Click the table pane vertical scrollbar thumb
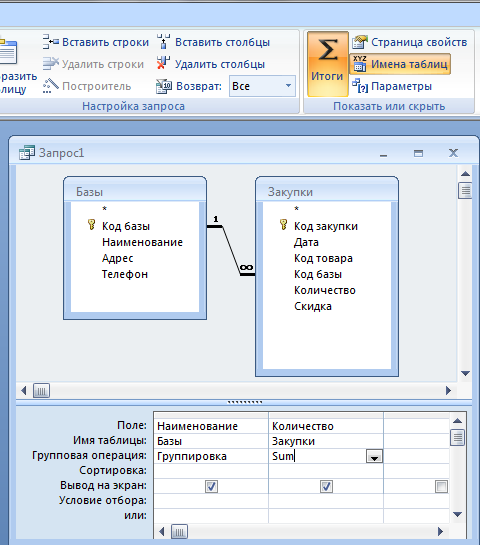 click(x=465, y=190)
